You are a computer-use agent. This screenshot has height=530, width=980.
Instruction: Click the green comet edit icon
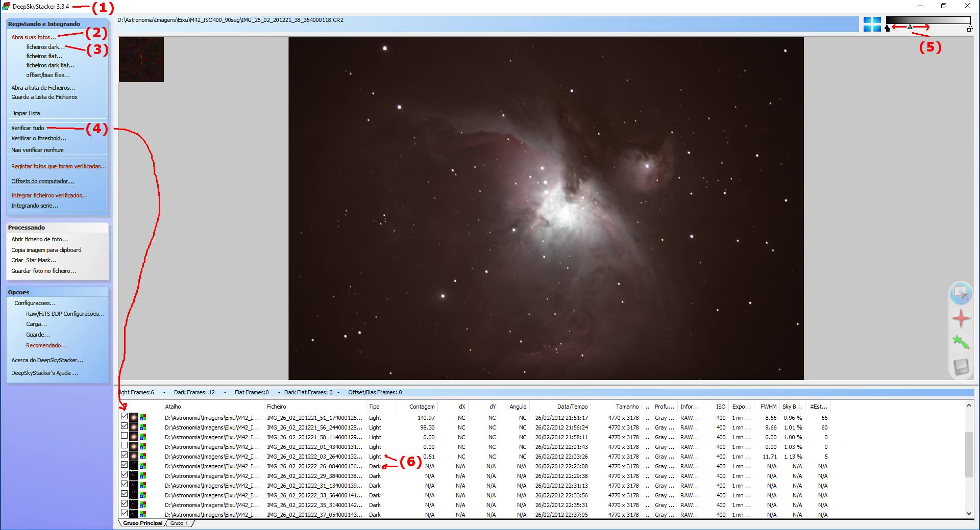click(x=960, y=342)
